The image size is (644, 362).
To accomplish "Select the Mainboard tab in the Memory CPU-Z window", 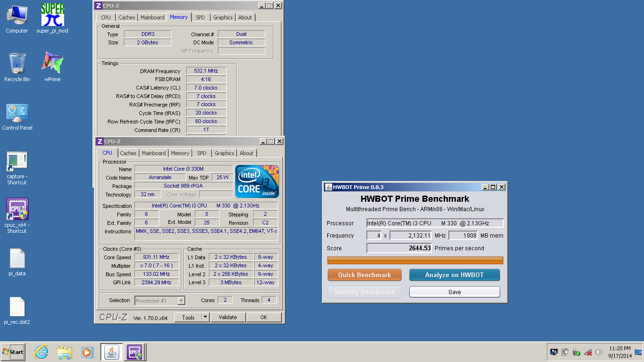I will pos(153,17).
